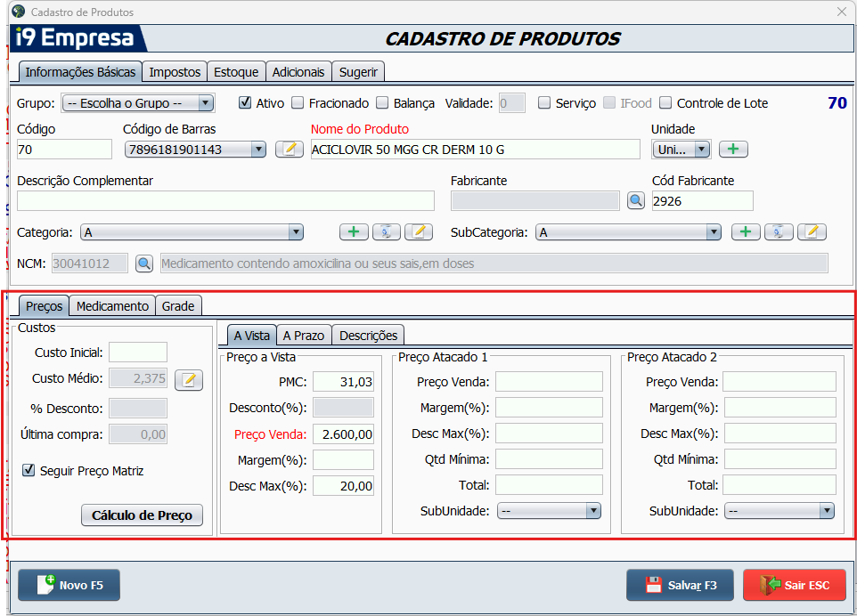Expand the Categoria dropdown

[296, 232]
